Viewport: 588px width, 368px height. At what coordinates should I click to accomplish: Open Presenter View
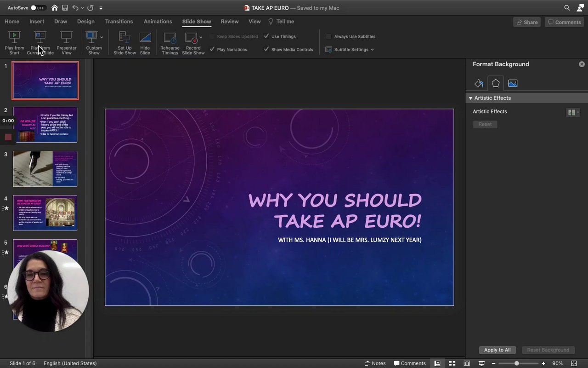tap(67, 38)
